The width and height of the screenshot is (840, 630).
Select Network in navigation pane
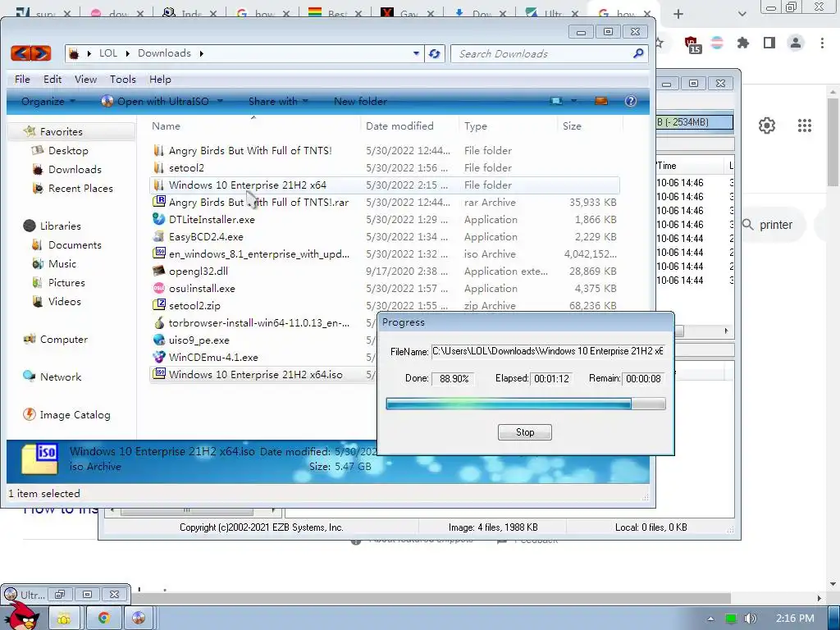pyautogui.click(x=61, y=377)
